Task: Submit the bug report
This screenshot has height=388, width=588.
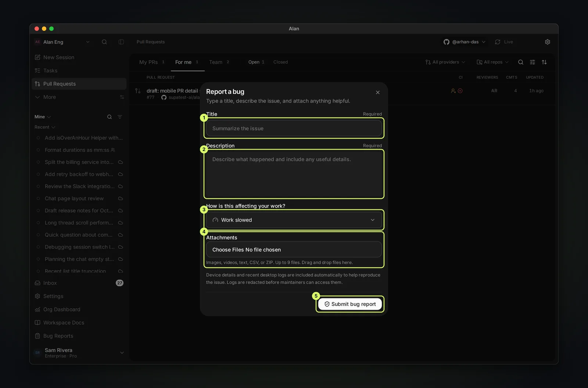Action: [350, 304]
